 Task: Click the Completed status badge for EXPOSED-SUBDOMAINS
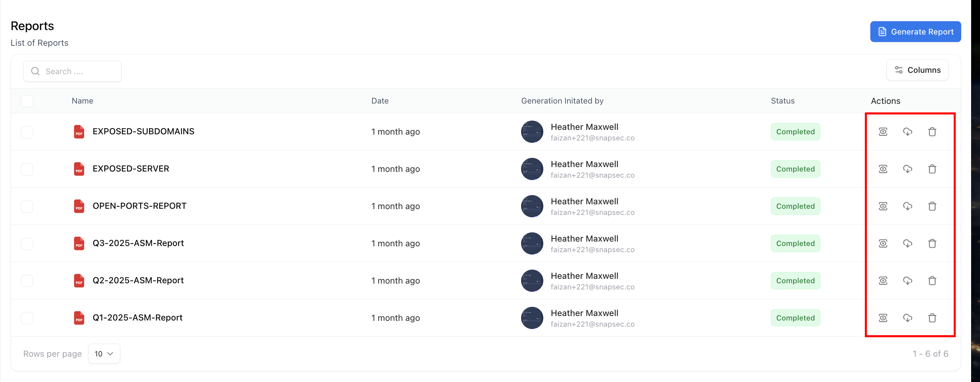point(795,132)
